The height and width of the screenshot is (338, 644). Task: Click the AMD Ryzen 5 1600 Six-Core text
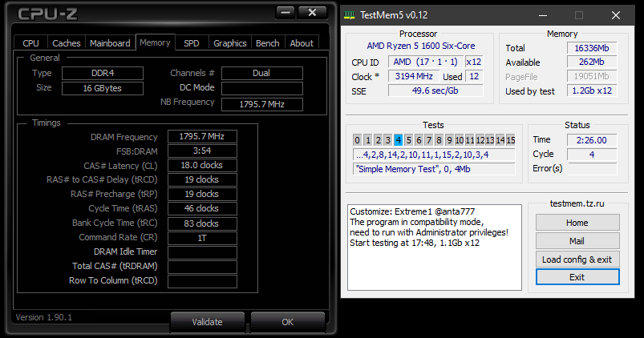(x=421, y=46)
